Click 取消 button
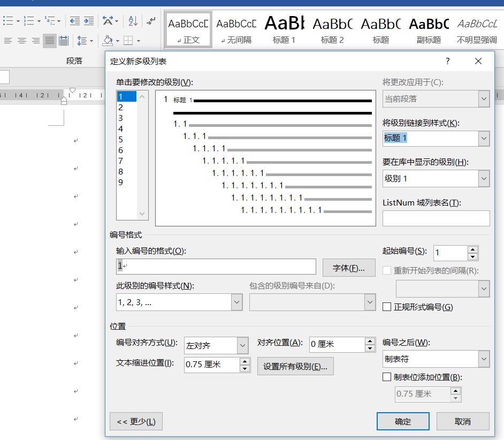The image size is (504, 440). point(463,421)
